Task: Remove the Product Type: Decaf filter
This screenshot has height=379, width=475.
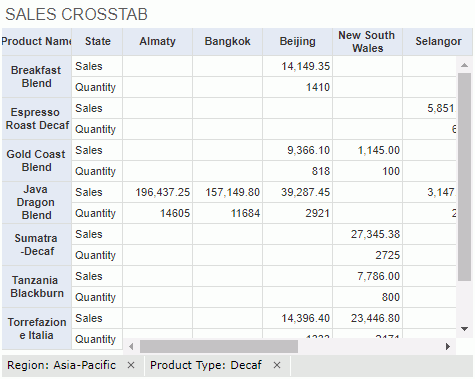Action: coord(277,365)
